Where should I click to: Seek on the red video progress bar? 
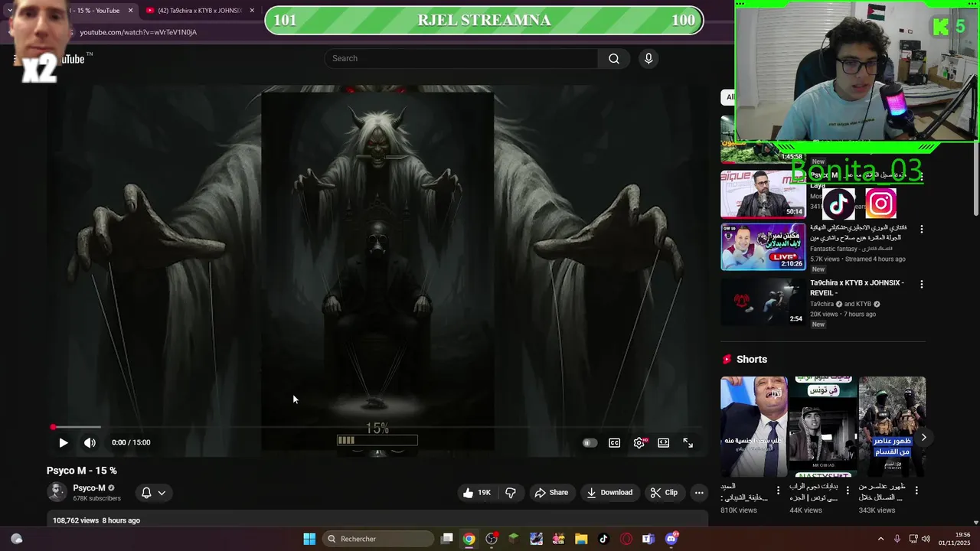point(377,427)
